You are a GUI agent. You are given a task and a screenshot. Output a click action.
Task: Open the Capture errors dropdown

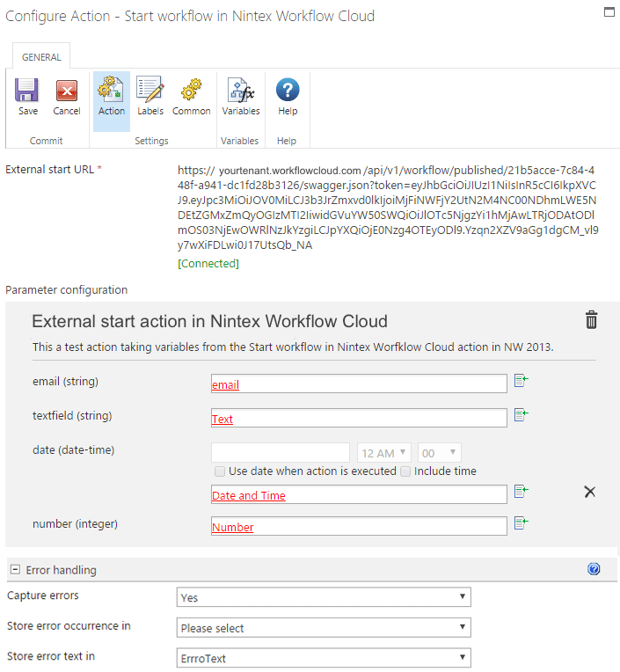coord(323,597)
